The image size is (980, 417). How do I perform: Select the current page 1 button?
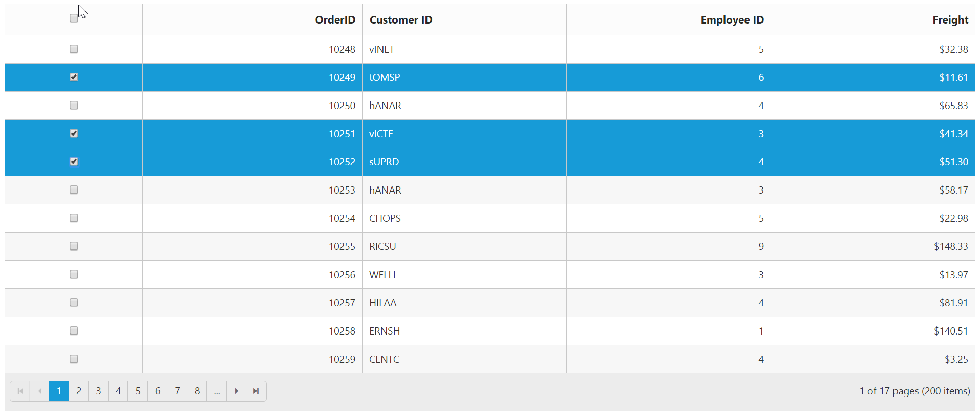pos(59,391)
